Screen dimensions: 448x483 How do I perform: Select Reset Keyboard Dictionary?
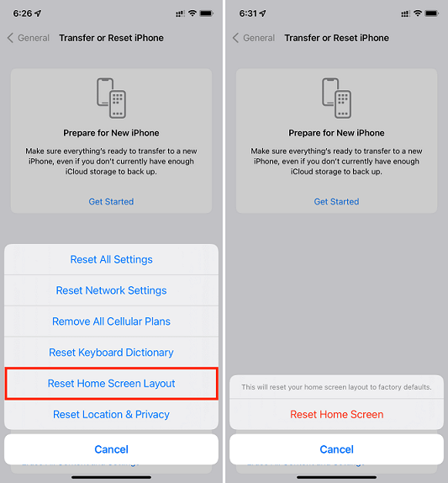[x=112, y=353]
